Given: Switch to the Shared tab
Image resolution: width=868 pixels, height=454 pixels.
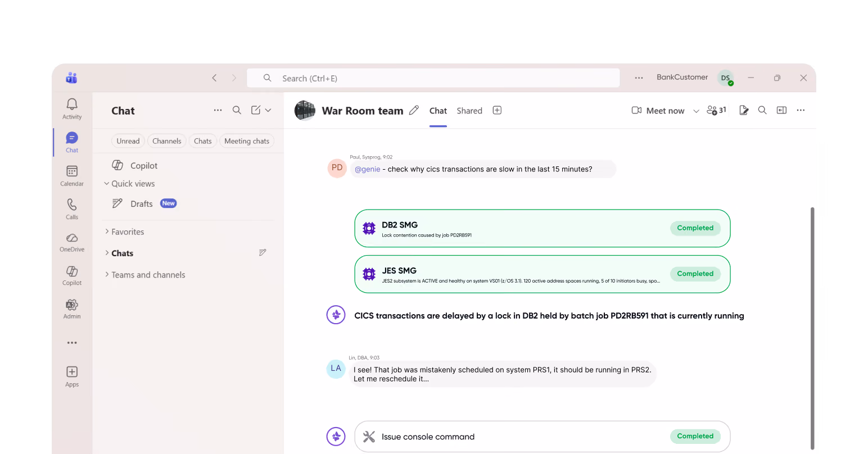Looking at the screenshot, I should pyautogui.click(x=469, y=111).
